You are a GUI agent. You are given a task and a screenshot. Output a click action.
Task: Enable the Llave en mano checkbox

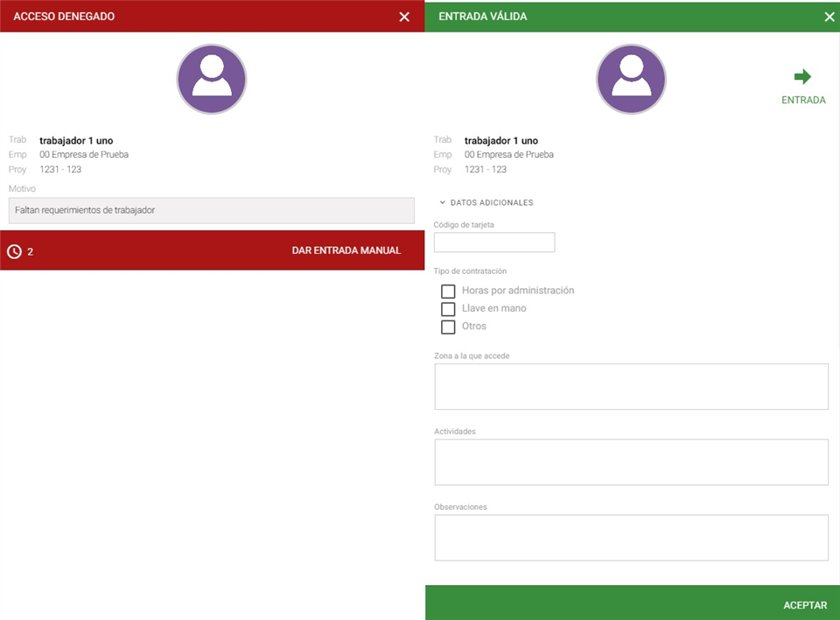coord(448,309)
